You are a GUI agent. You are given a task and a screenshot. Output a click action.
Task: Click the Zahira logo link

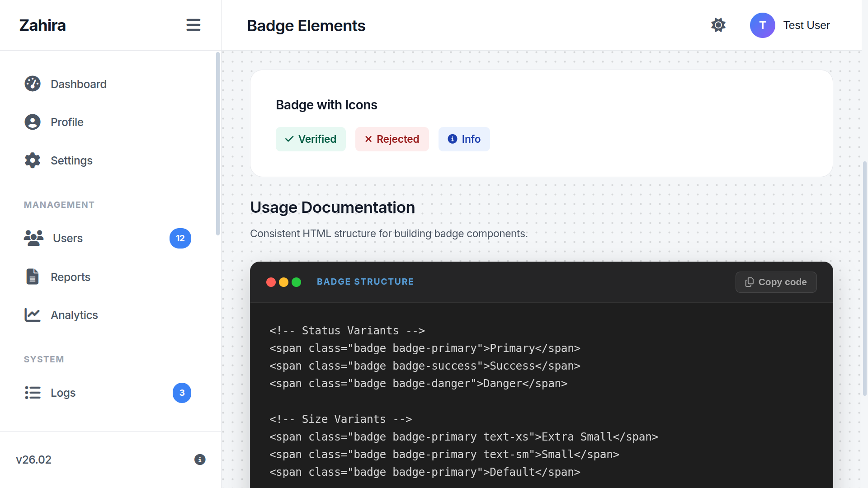42,25
